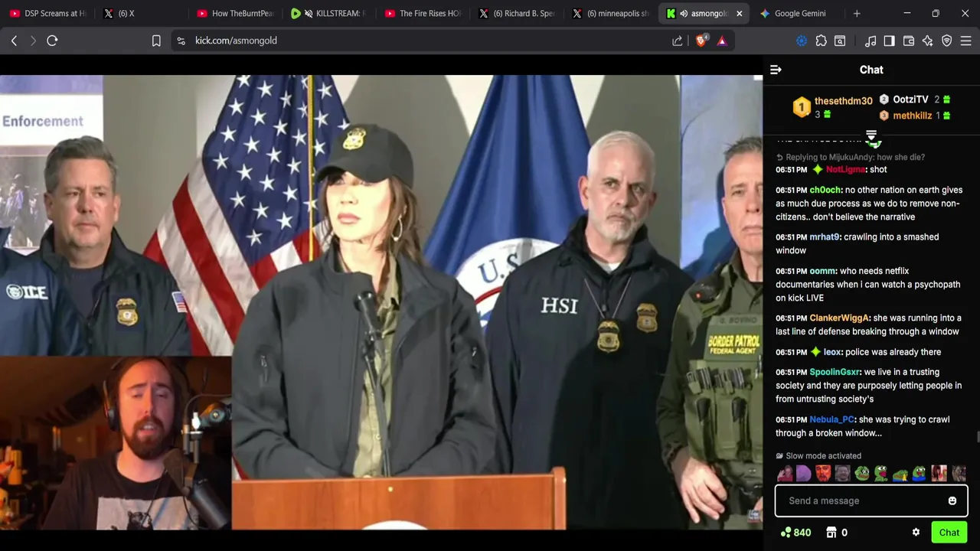Click the Brave Rewards triangle icon
Screen dimensions: 980x551
[x=722, y=41]
